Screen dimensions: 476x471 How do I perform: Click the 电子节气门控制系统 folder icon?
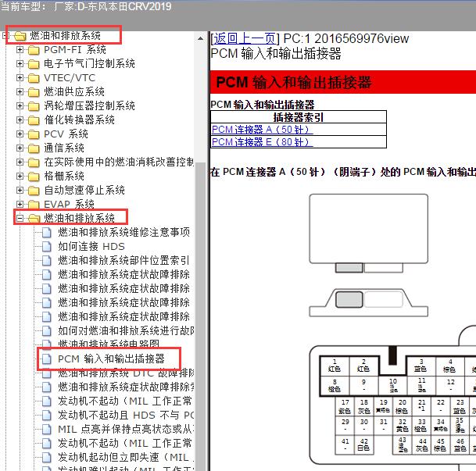34,64
